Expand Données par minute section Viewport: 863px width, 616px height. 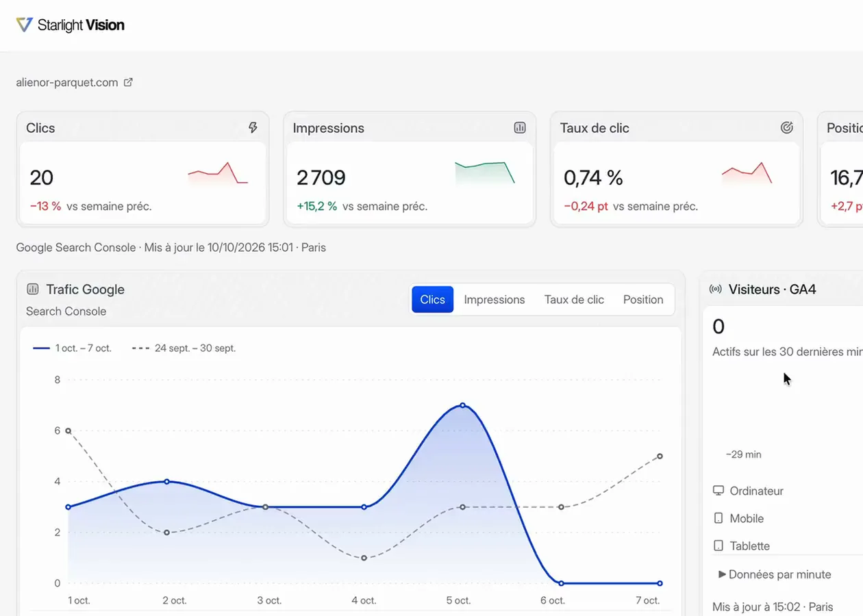(x=775, y=574)
